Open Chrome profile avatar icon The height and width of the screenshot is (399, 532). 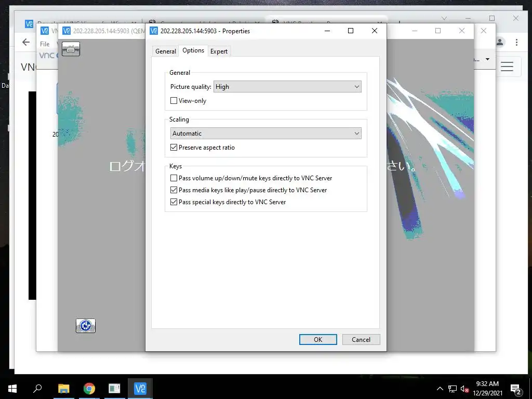click(500, 42)
